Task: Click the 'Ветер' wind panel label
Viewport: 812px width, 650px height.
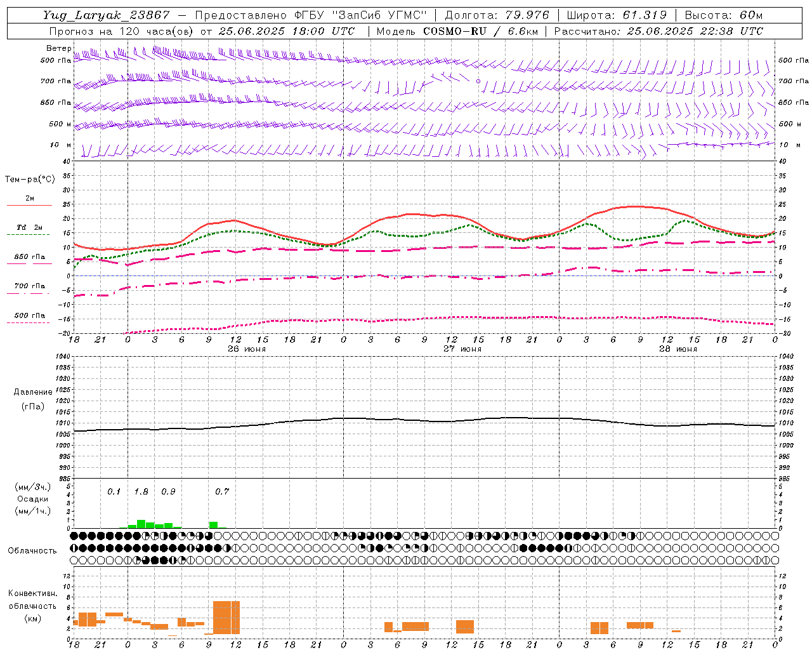Action: point(58,48)
